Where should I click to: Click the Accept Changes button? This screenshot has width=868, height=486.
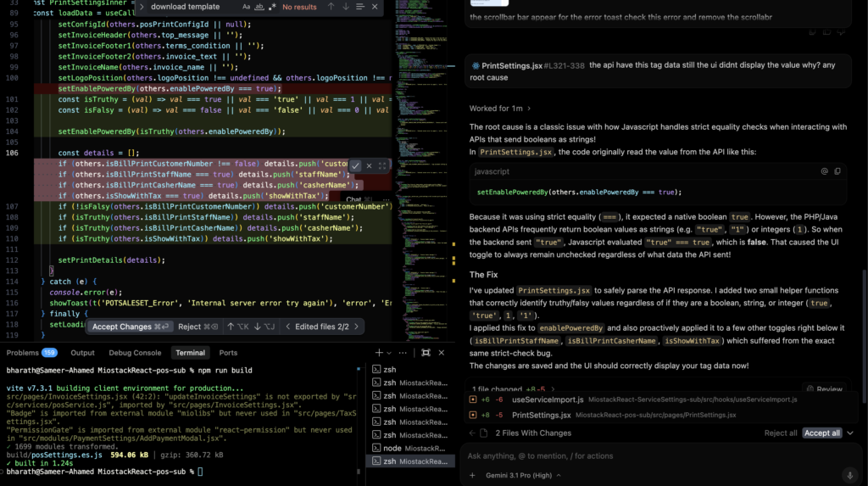click(x=130, y=327)
